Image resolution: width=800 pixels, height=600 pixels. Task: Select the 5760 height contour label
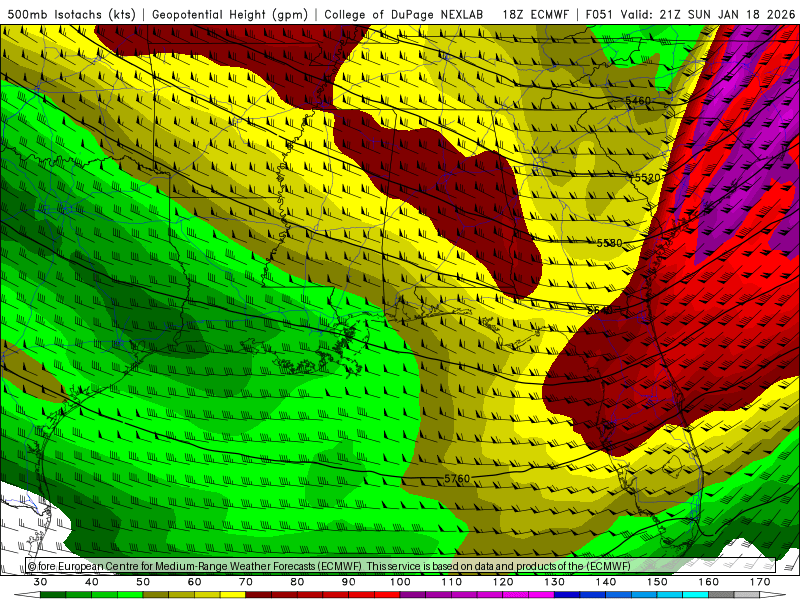click(457, 479)
